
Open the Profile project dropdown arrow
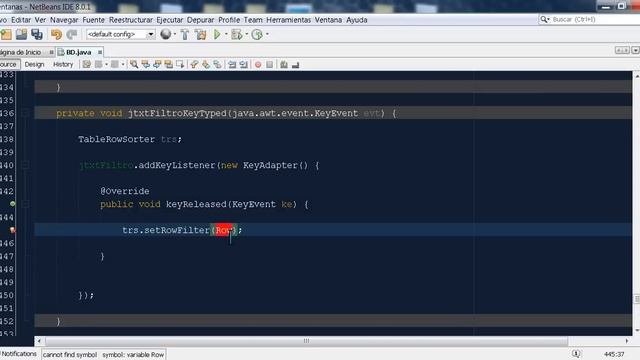[x=267, y=34]
